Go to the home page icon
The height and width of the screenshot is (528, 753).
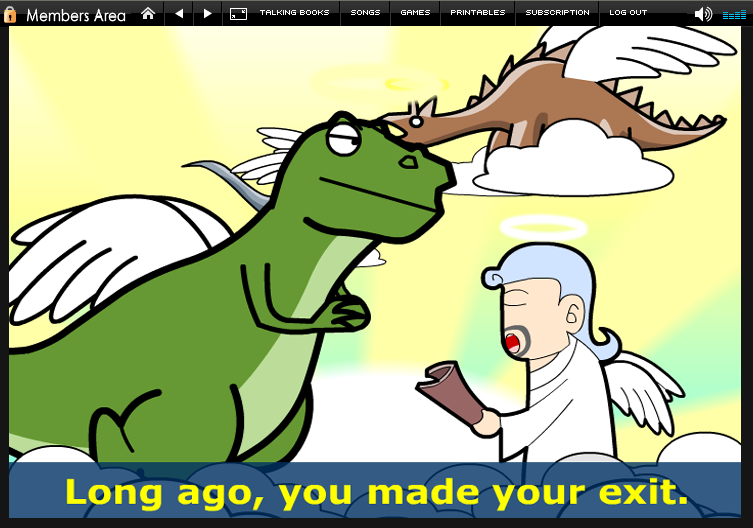pyautogui.click(x=148, y=13)
